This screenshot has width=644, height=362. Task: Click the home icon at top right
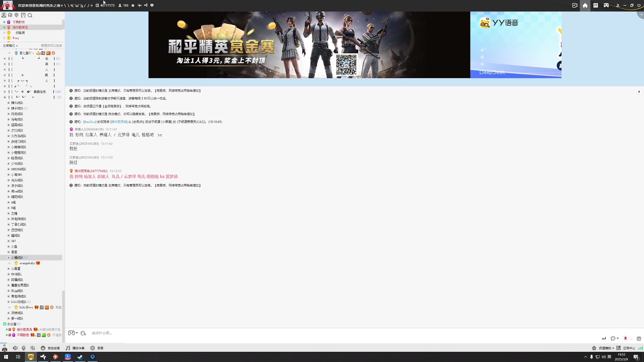[x=585, y=5]
